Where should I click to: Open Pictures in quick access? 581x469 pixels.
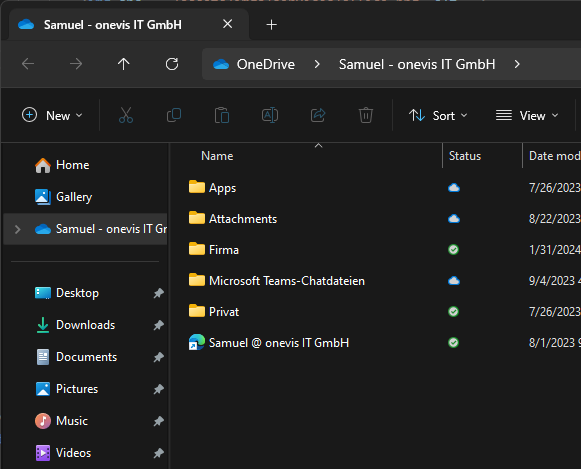tap(67, 389)
